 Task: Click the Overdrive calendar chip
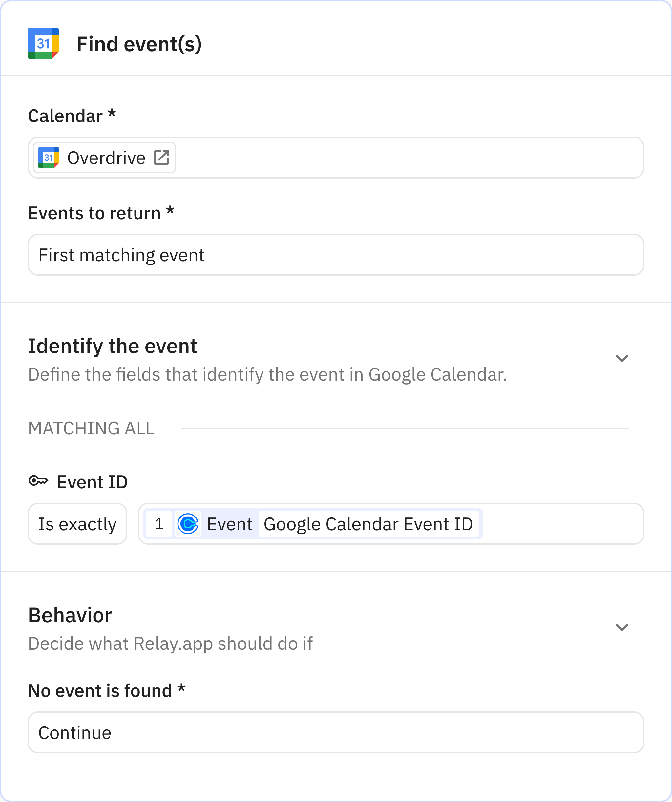pyautogui.click(x=103, y=157)
